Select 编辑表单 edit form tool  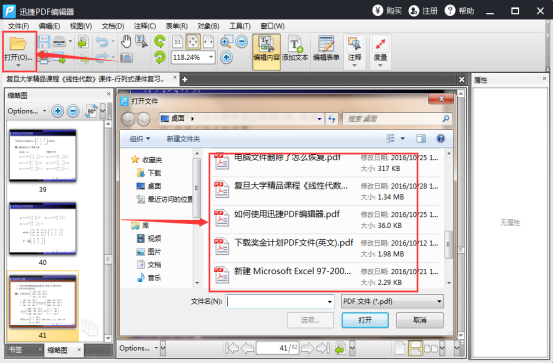click(326, 48)
